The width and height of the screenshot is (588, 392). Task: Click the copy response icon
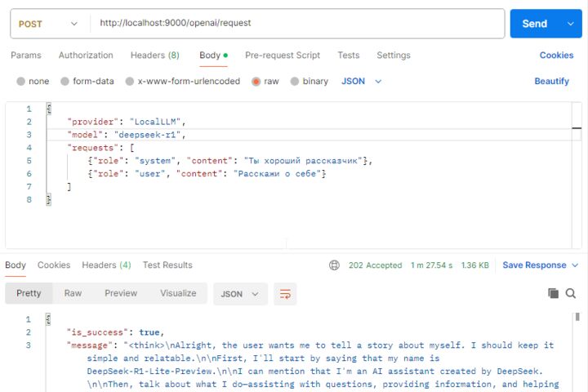[553, 293]
